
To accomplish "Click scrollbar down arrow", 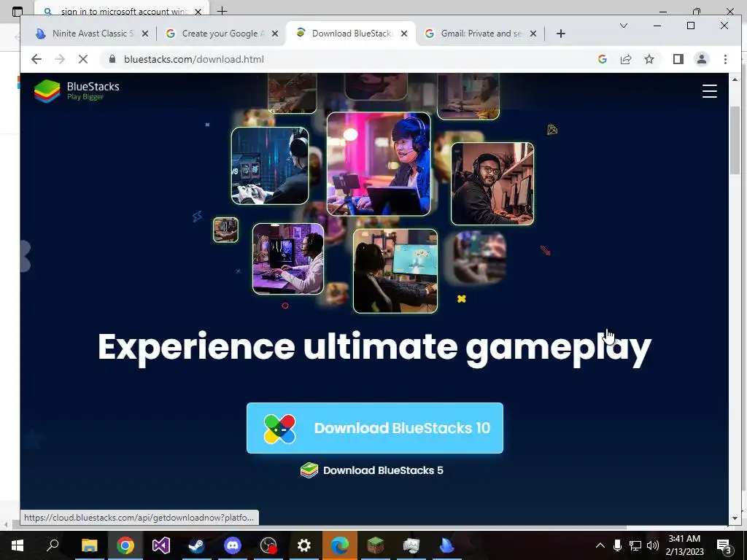I will point(735,518).
